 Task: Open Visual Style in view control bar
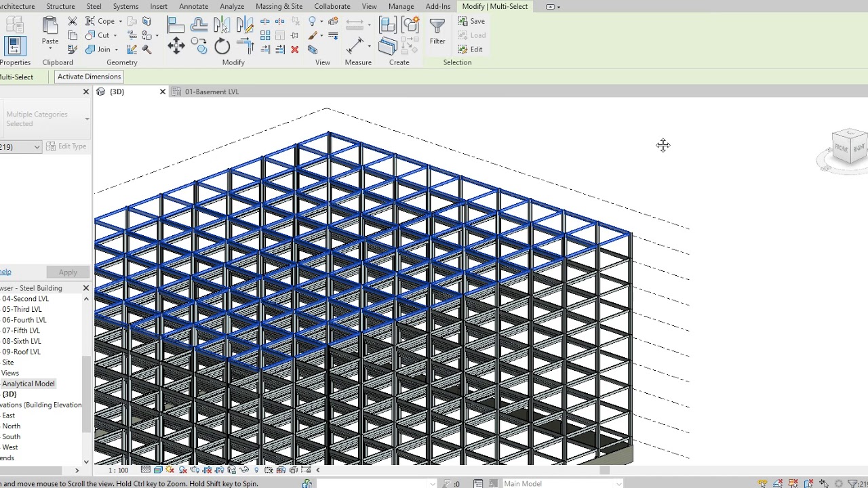pyautogui.click(x=158, y=470)
